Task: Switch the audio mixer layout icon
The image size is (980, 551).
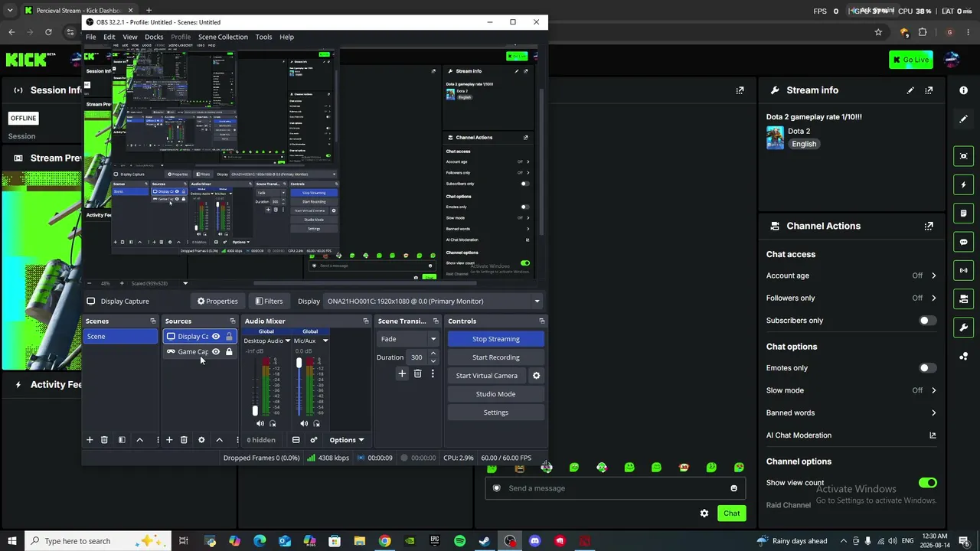Action: [296, 440]
